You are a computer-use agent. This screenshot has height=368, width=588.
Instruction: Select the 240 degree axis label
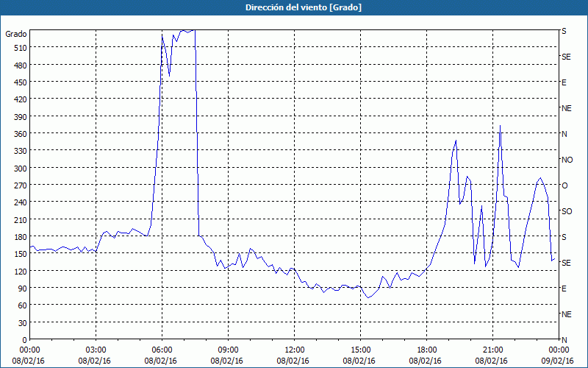click(21, 202)
